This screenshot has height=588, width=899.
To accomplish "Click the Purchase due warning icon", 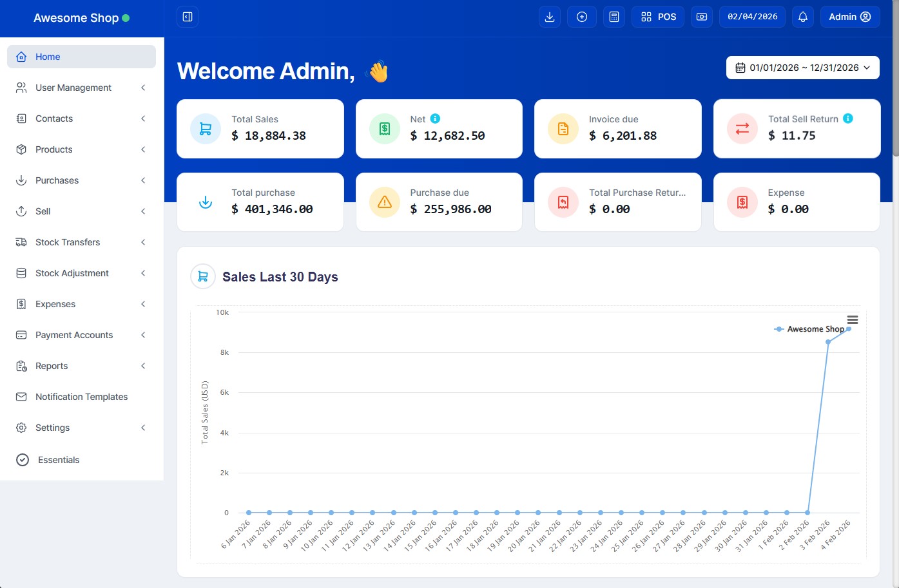I will pyautogui.click(x=385, y=202).
